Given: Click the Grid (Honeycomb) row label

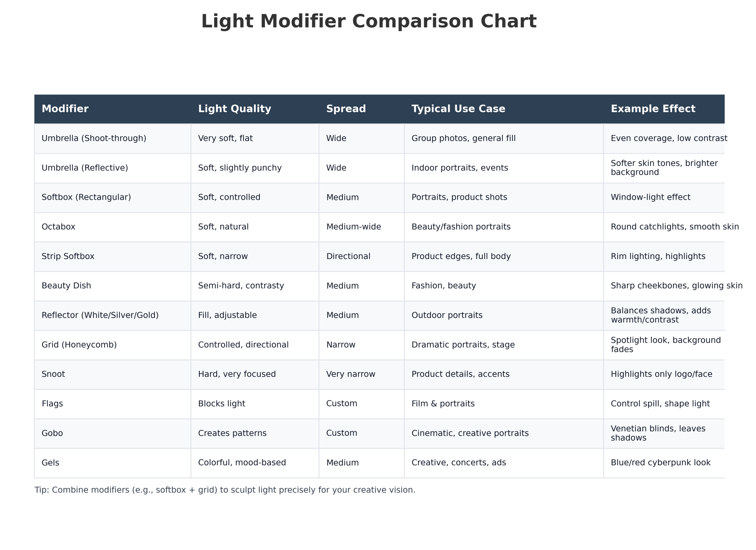Looking at the screenshot, I should [79, 345].
